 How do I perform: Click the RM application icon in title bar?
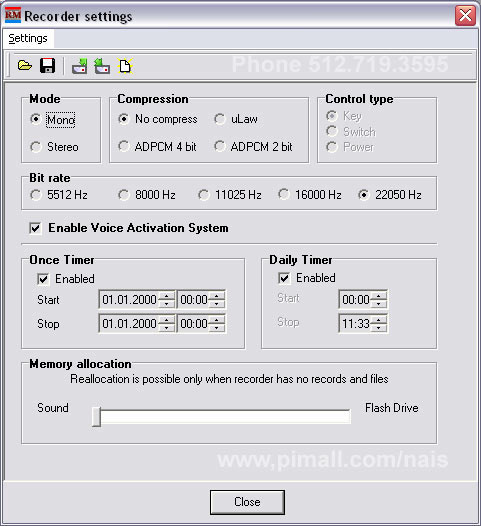pyautogui.click(x=13, y=15)
